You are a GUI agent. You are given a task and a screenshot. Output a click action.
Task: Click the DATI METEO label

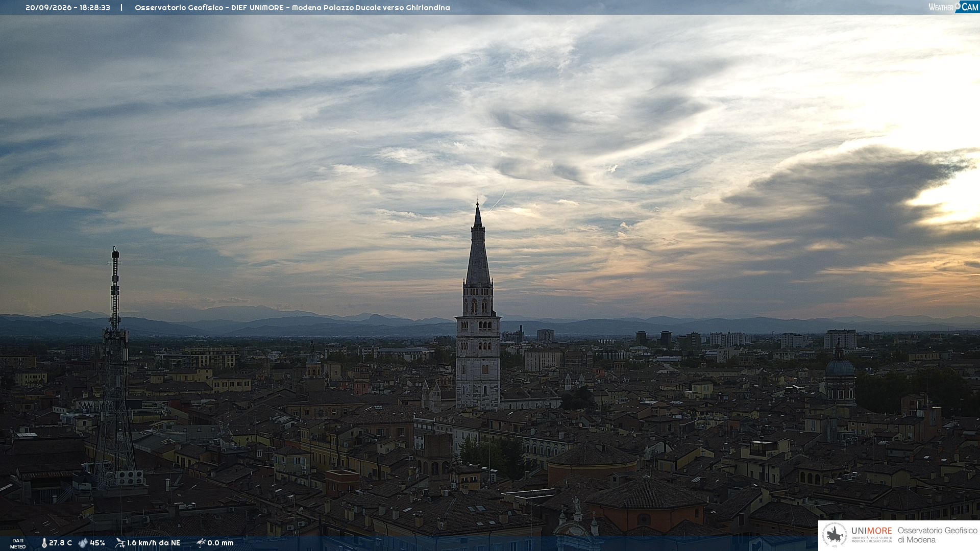18,543
